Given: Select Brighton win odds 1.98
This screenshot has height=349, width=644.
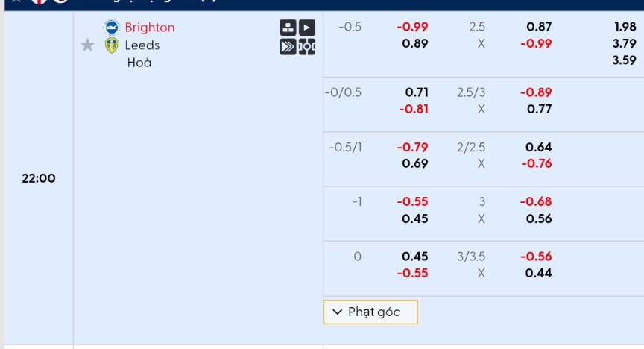Looking at the screenshot, I should point(624,27).
